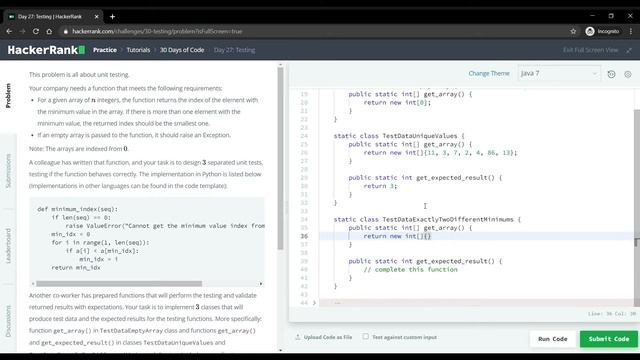This screenshot has height=360, width=640.
Task: Open editor settings gear icon
Action: [628, 74]
